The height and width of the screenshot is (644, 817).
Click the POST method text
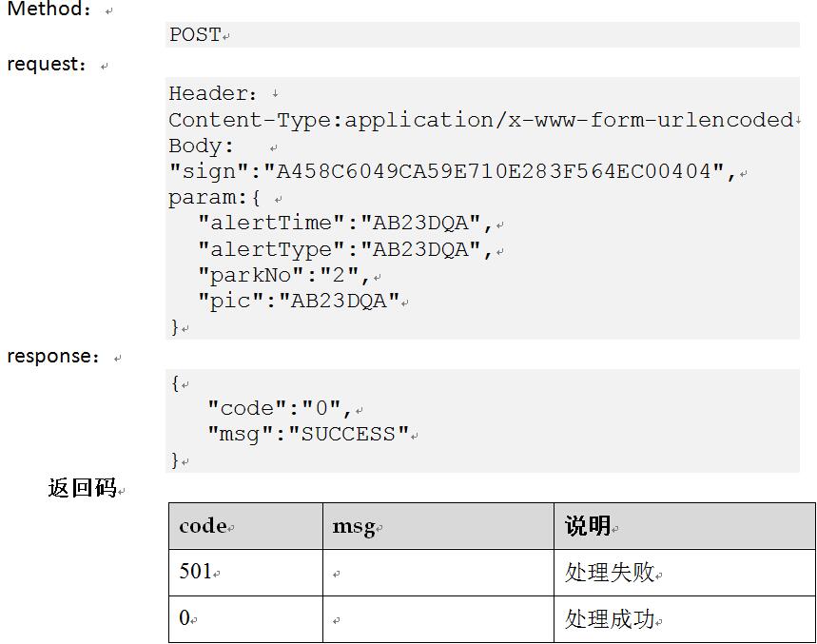click(x=195, y=35)
